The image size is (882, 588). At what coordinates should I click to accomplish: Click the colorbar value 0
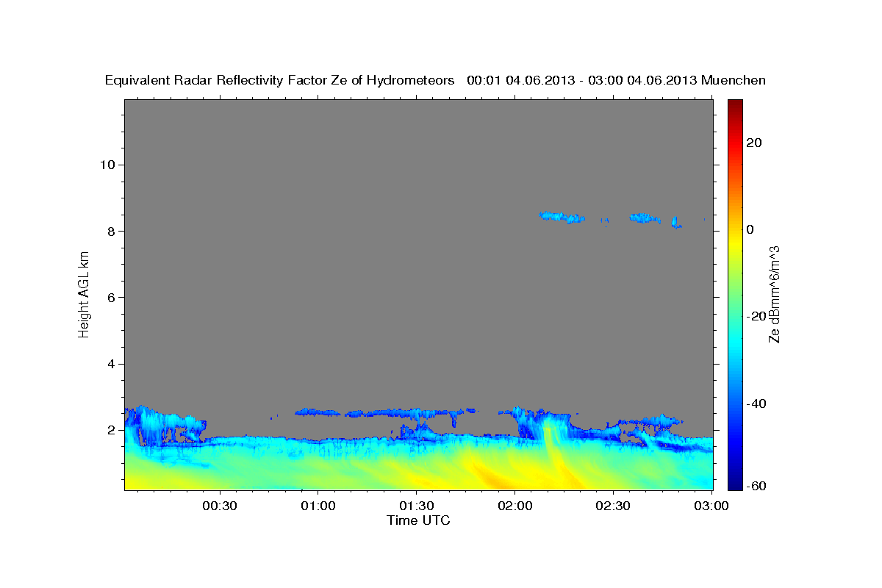[x=751, y=229]
